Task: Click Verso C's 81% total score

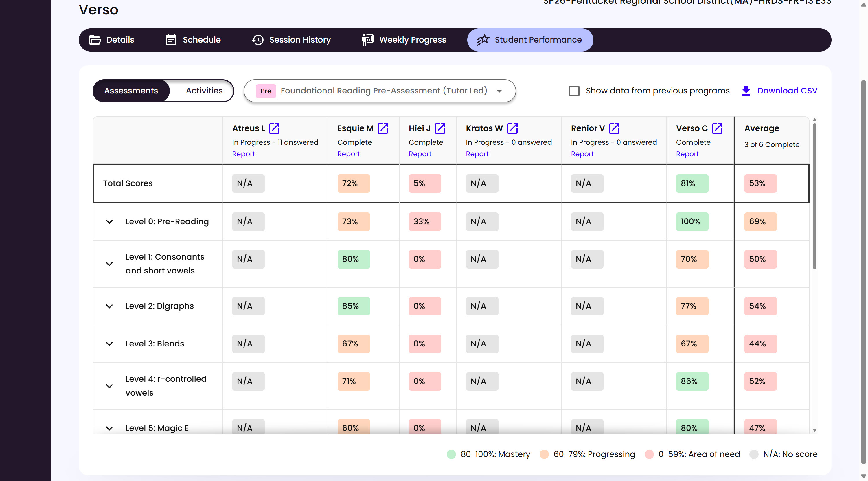Action: tap(692, 183)
